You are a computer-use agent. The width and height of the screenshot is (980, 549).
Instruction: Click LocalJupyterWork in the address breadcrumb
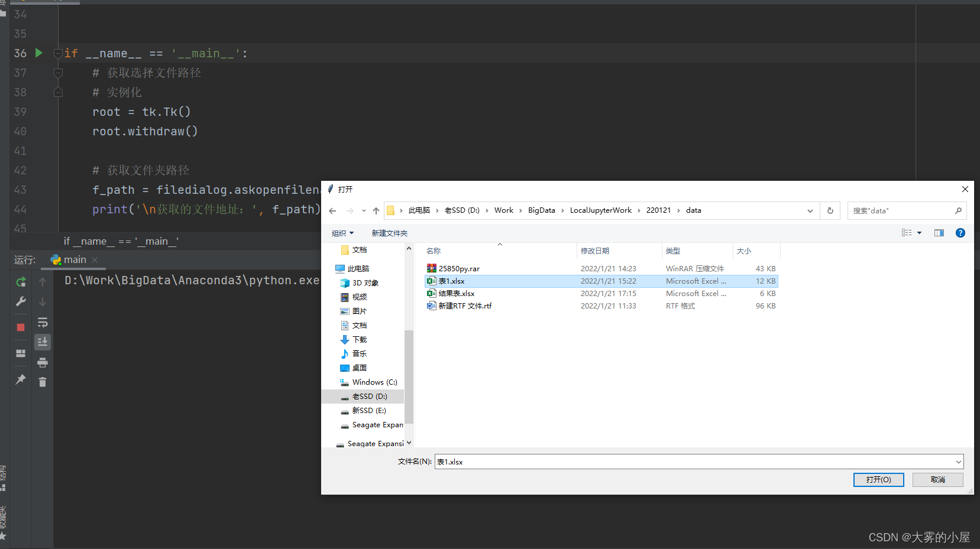(601, 210)
